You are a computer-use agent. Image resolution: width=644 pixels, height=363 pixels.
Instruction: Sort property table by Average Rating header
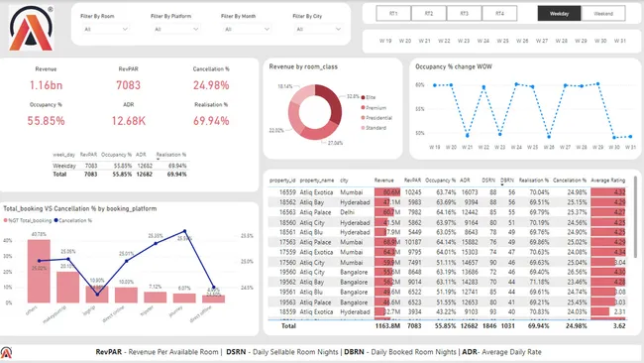608,181
